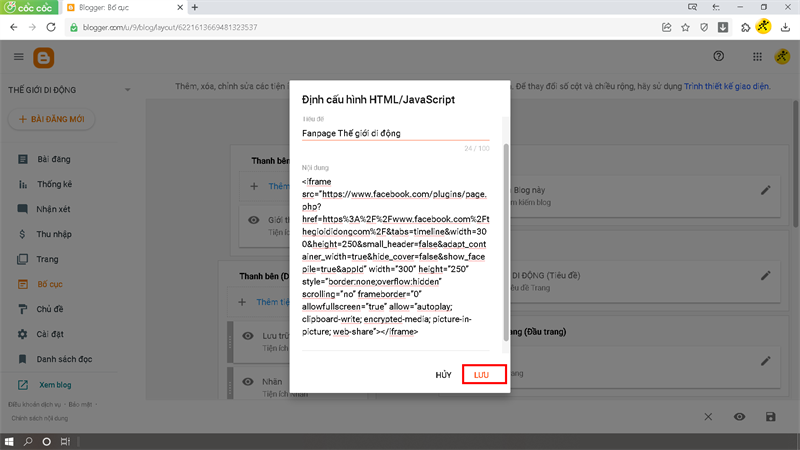The height and width of the screenshot is (450, 800).
Task: Open Thu nhập earnings page
Action: pyautogui.click(x=54, y=234)
